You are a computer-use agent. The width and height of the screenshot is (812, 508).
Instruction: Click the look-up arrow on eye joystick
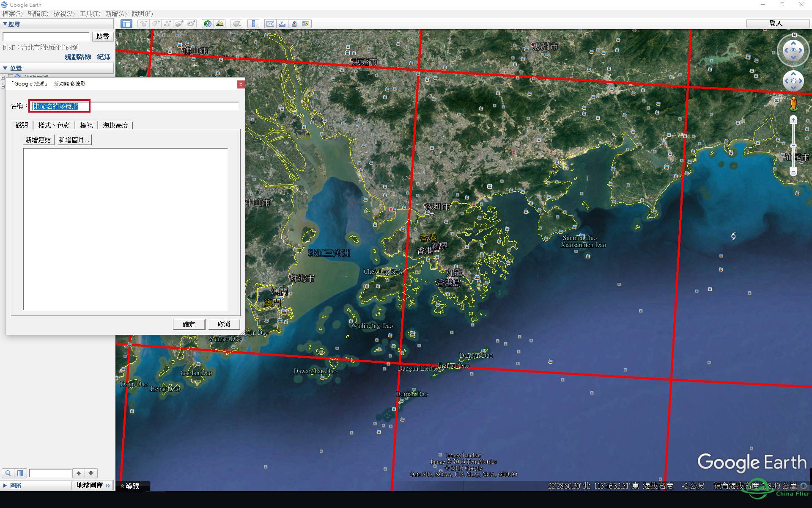pyautogui.click(x=793, y=43)
